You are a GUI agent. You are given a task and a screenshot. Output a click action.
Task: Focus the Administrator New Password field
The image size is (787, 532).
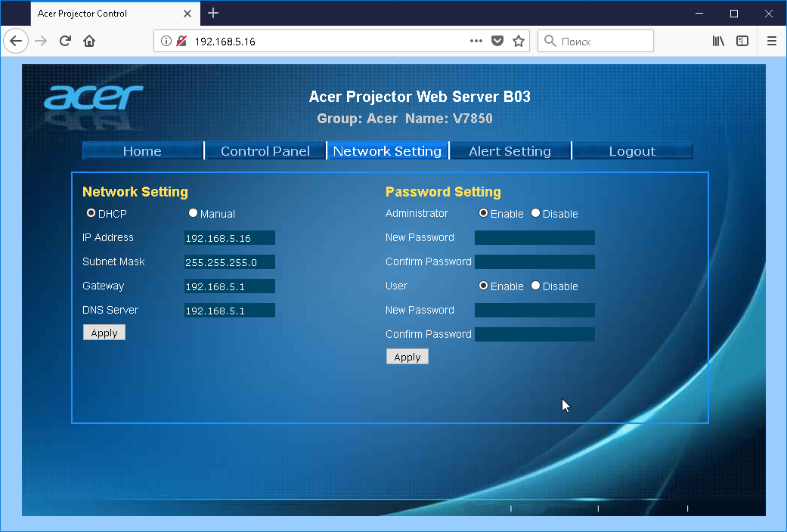point(534,238)
